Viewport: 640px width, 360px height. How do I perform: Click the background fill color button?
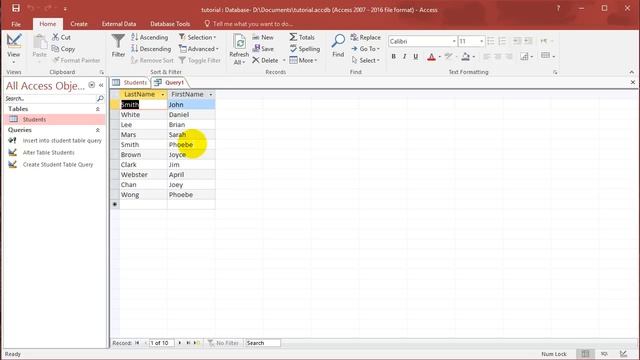point(465,57)
